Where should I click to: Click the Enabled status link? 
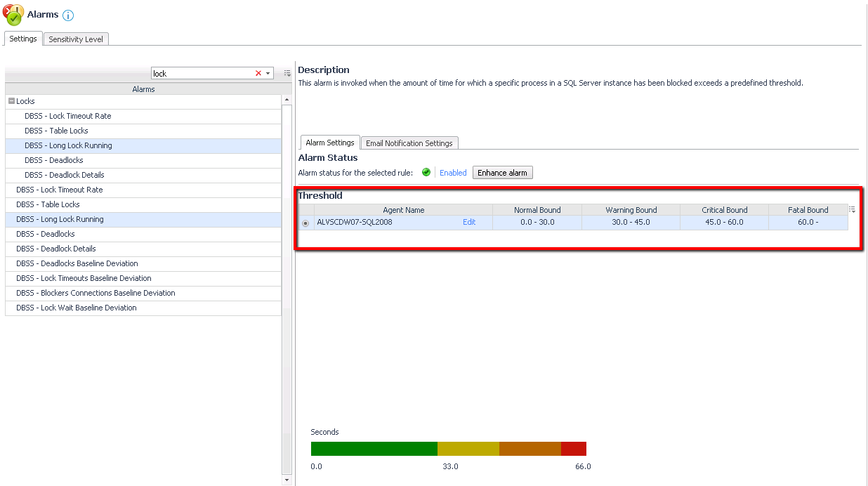(x=453, y=173)
